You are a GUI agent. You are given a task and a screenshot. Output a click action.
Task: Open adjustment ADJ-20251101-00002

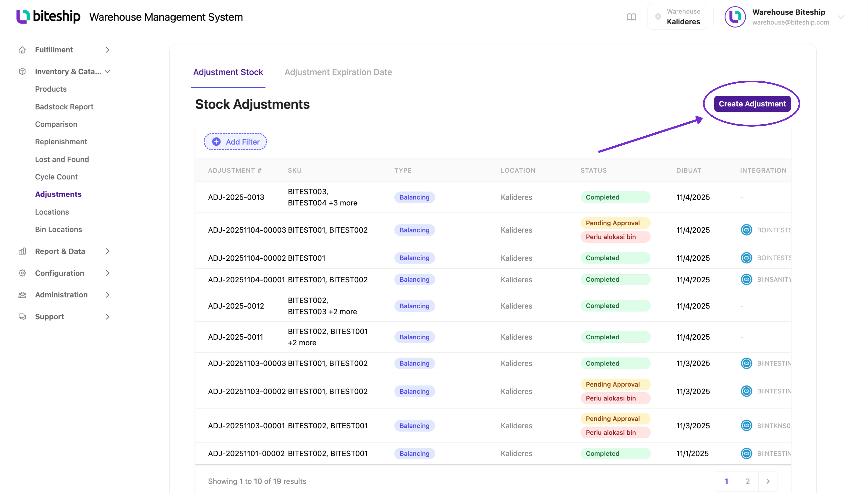[246, 453]
